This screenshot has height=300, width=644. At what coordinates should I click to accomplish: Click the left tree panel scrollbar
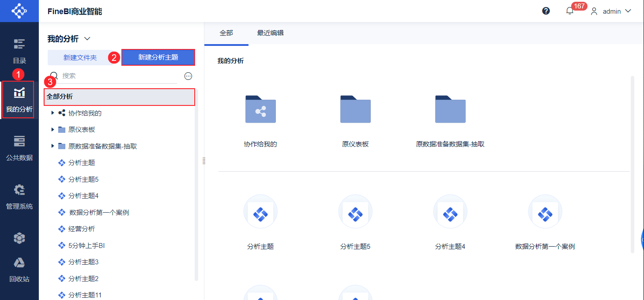click(x=196, y=185)
